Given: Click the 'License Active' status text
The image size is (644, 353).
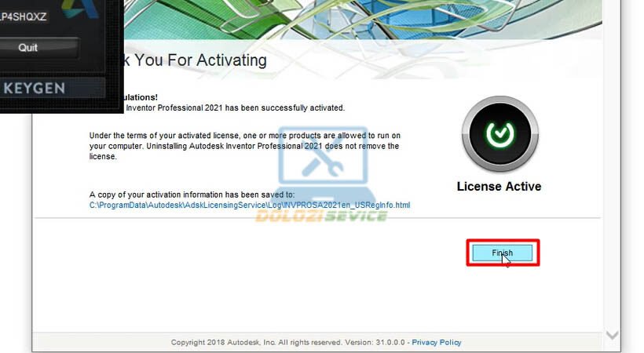Looking at the screenshot, I should tap(499, 187).
